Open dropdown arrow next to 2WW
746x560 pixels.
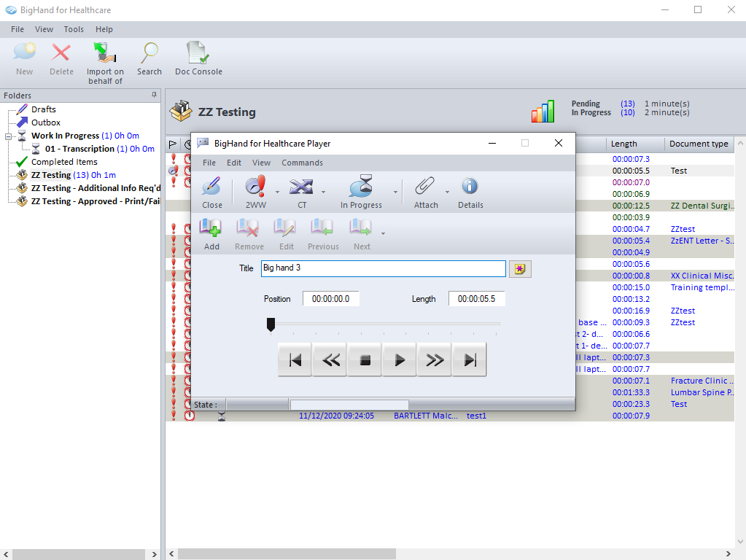[277, 192]
